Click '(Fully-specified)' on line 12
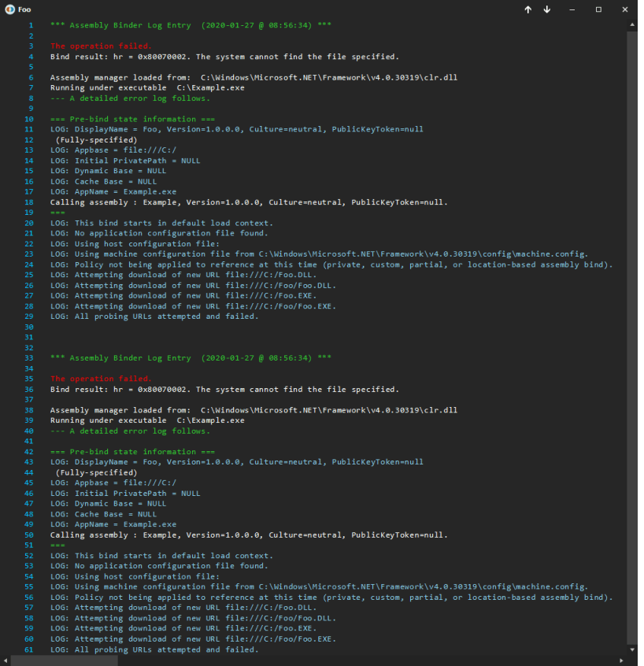Viewport: 644px width, 666px height. pos(96,140)
